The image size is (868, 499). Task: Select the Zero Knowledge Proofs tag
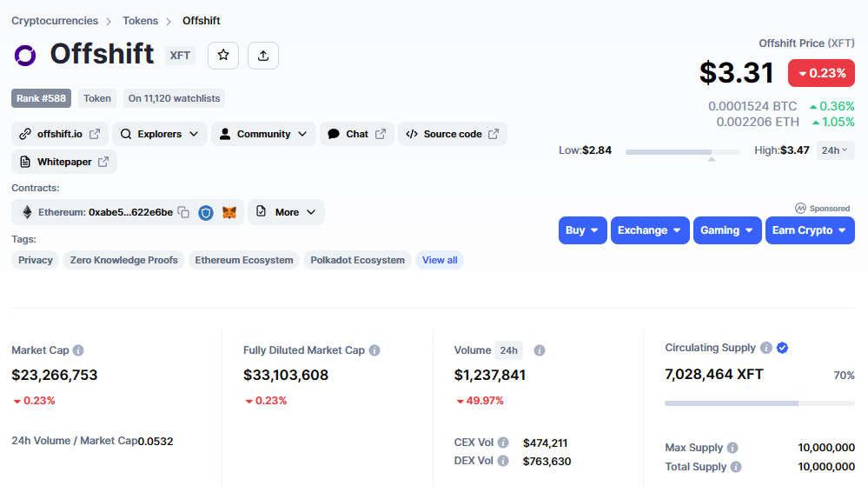click(x=124, y=260)
